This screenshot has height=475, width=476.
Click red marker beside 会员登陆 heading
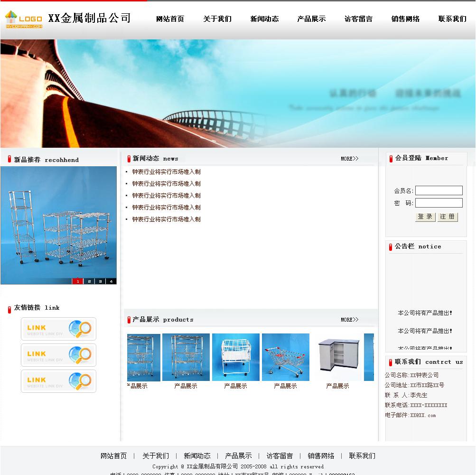point(391,158)
